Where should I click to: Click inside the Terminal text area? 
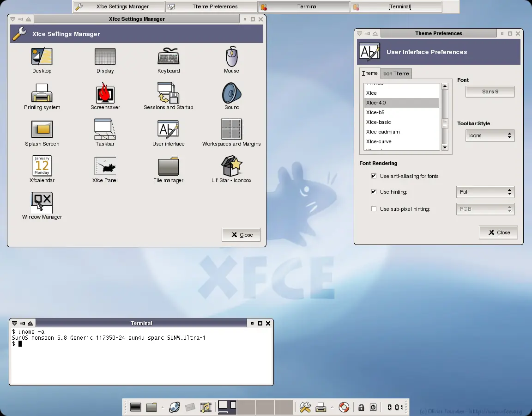pyautogui.click(x=141, y=355)
